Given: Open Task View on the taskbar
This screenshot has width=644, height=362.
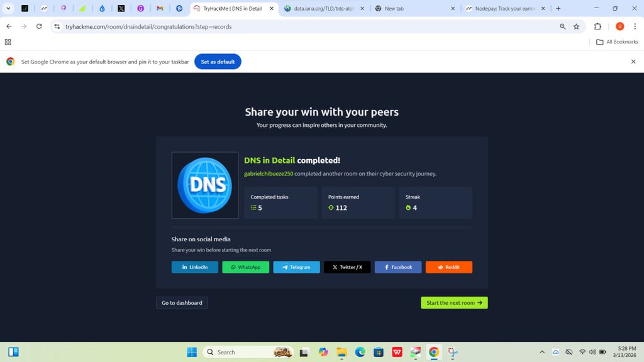Looking at the screenshot, I should (304, 352).
